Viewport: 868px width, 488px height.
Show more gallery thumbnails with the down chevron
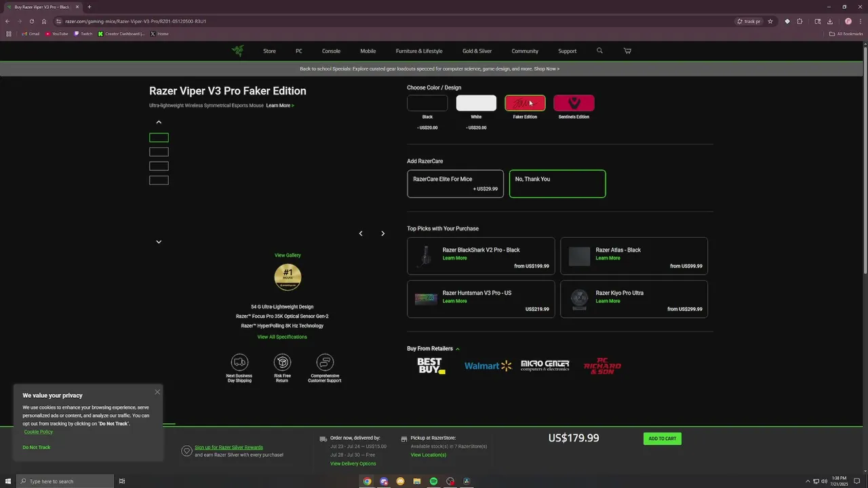click(x=159, y=241)
